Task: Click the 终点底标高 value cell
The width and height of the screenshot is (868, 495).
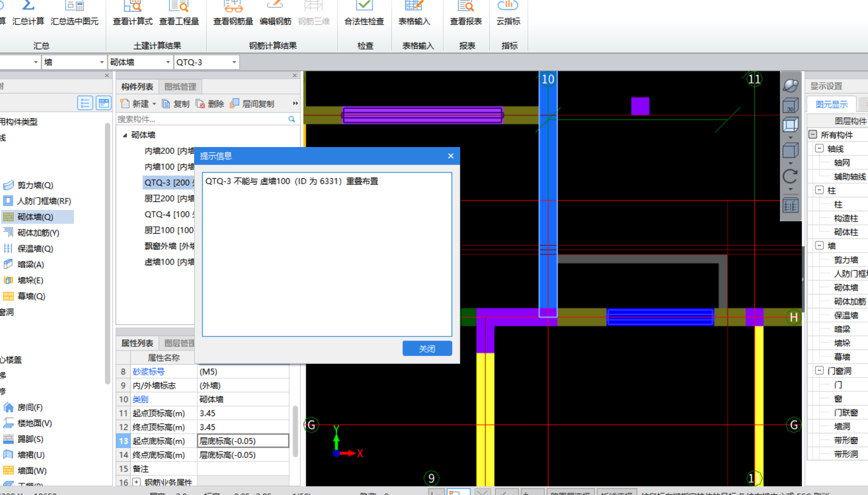Action: (243, 455)
